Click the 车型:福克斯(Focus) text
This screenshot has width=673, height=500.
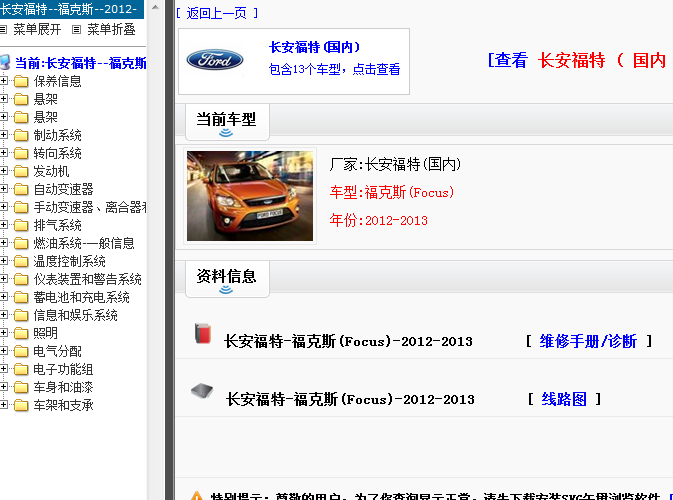tap(392, 192)
